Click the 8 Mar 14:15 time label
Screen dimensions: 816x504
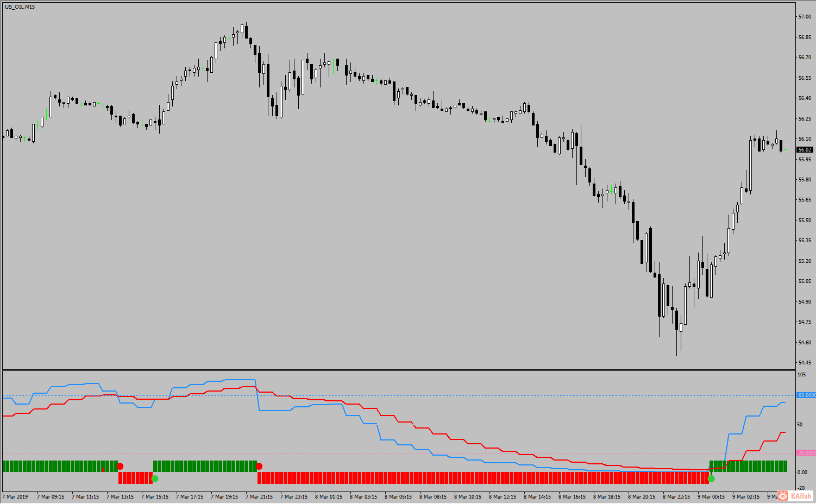pyautogui.click(x=537, y=497)
